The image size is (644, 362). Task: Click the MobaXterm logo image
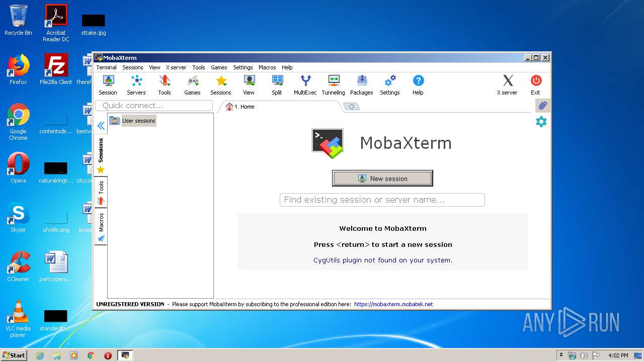328,143
